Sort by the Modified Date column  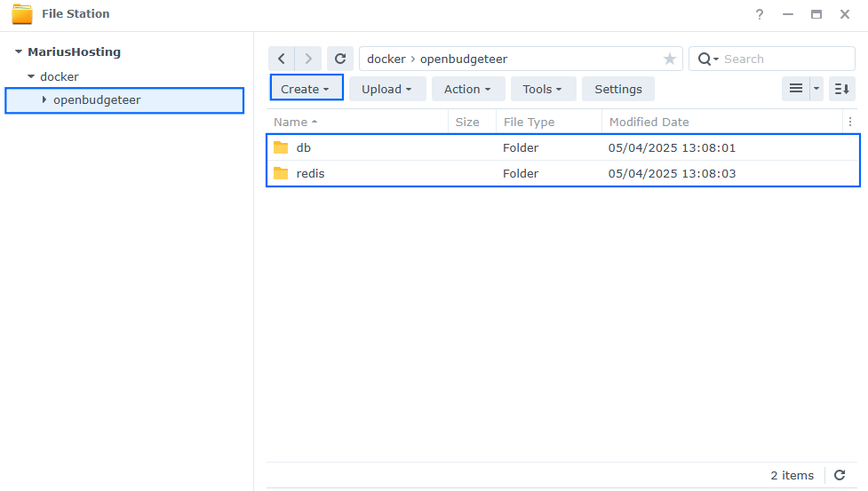pyautogui.click(x=649, y=122)
